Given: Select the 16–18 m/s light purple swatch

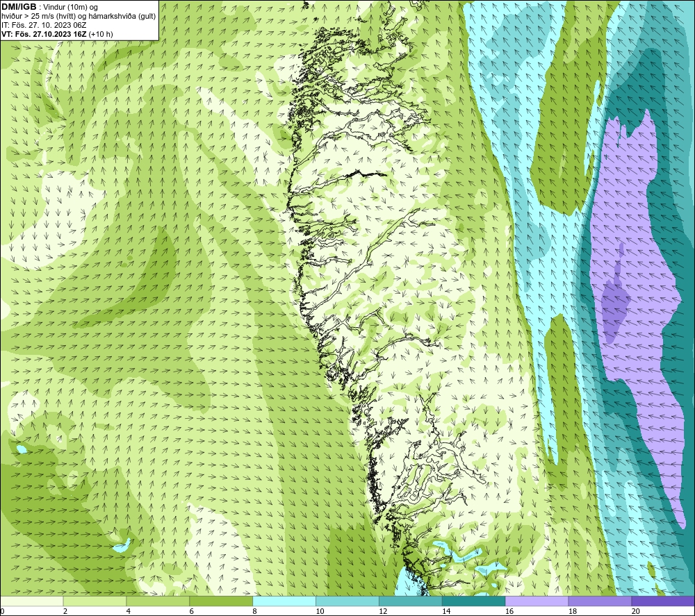Looking at the screenshot, I should 537,601.
